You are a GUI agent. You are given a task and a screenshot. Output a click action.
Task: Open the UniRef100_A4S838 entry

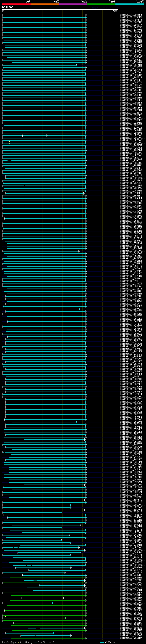[x=131, y=346]
